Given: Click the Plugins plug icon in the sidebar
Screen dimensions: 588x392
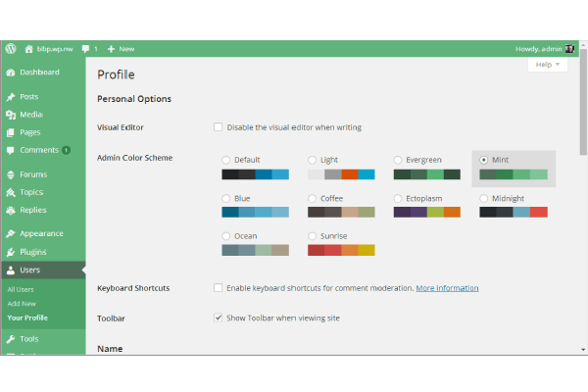Looking at the screenshot, I should point(10,252).
